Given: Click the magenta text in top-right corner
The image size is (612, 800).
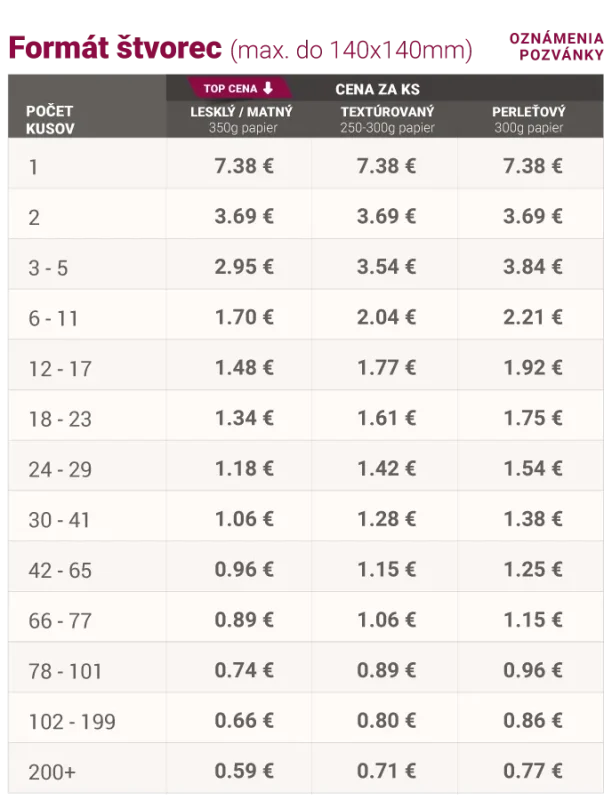Looking at the screenshot, I should point(541,44).
